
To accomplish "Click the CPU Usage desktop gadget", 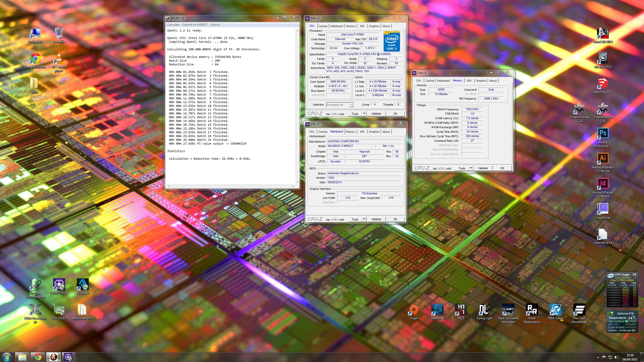I will [x=622, y=290].
